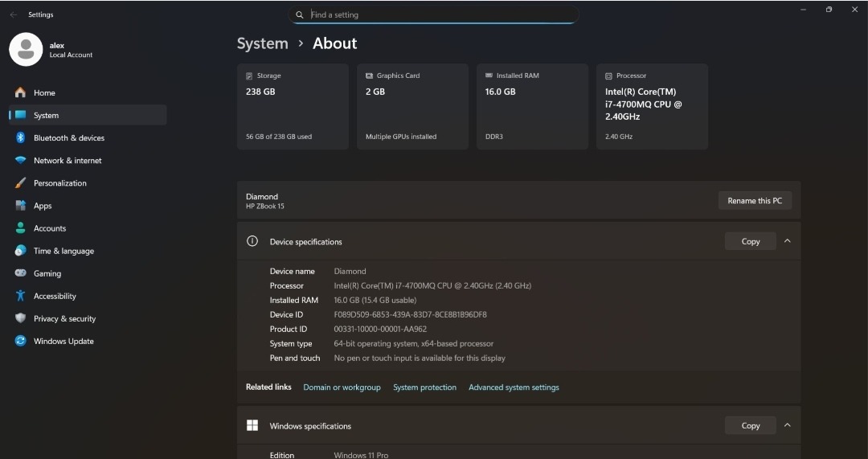Viewport: 868px width, 459px height.
Task: Open Bluetooth & devices settings icon
Action: 20,137
